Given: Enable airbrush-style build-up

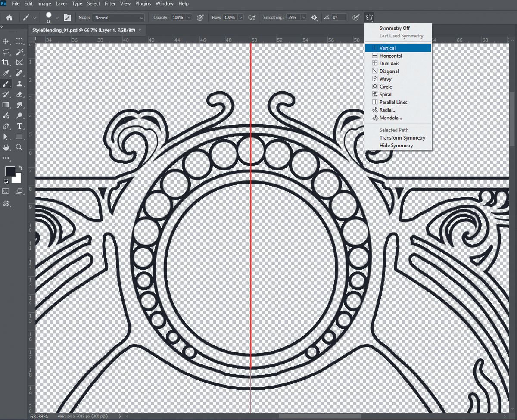Looking at the screenshot, I should [253, 18].
